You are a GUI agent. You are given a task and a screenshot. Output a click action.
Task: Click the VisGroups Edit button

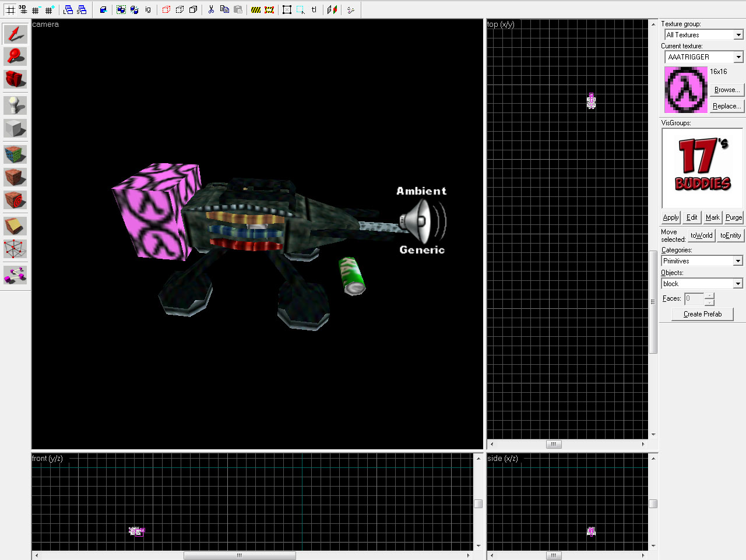point(692,217)
